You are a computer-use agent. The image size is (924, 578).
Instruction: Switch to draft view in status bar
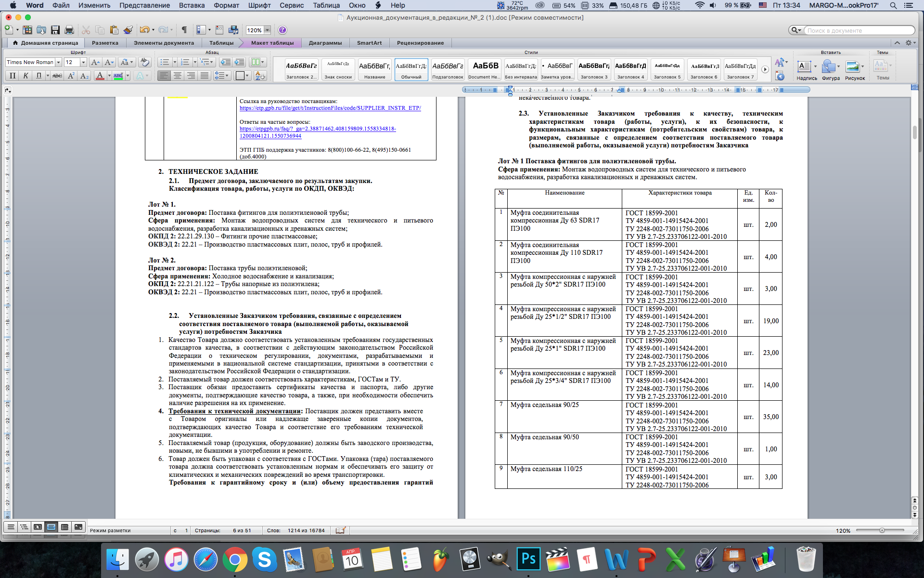(11, 527)
